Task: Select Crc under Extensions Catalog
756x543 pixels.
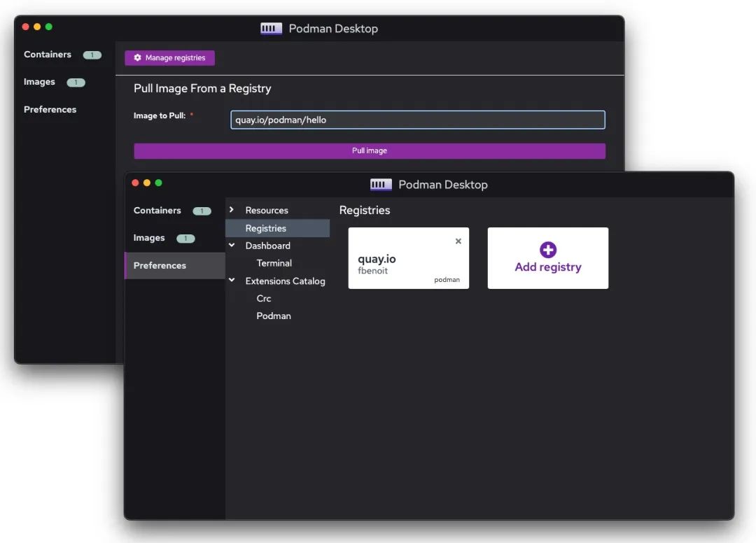Action: [x=264, y=299]
